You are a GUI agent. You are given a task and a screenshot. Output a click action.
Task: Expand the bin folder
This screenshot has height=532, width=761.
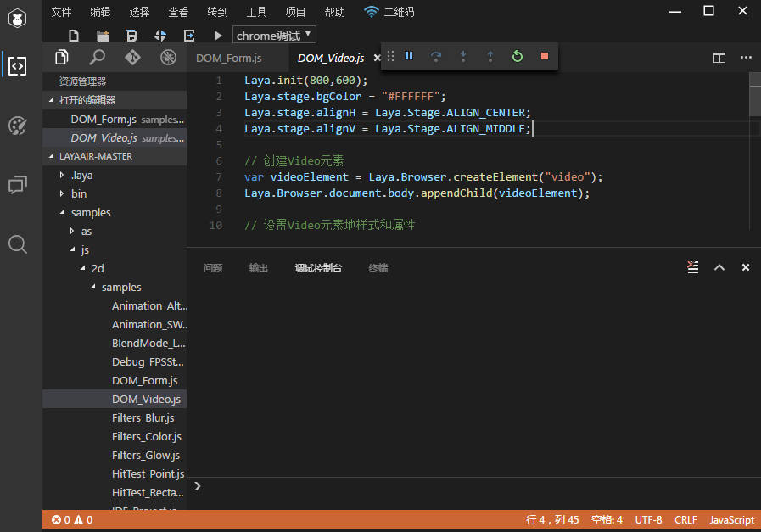coord(78,193)
